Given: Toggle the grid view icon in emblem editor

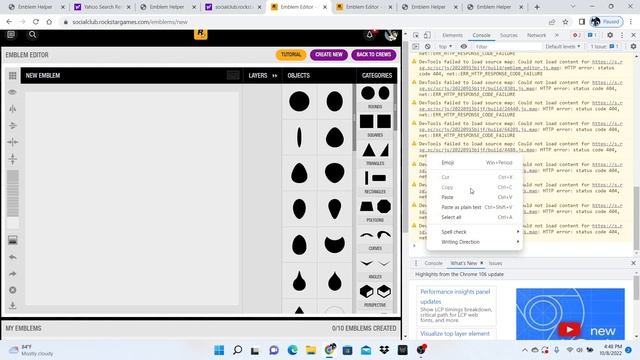Looking at the screenshot, I should coord(13,76).
